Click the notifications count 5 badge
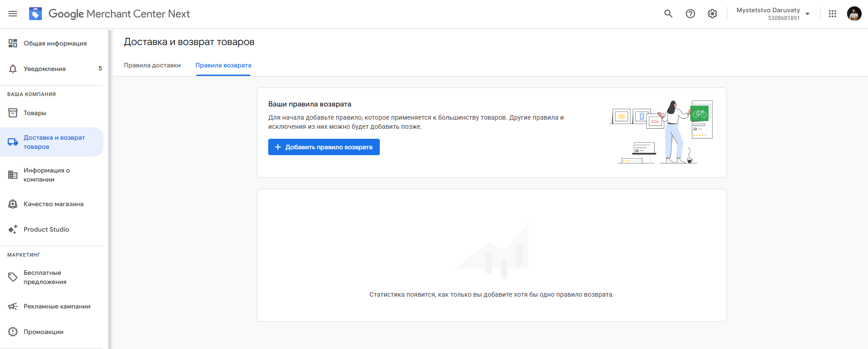This screenshot has height=349, width=868. [100, 69]
